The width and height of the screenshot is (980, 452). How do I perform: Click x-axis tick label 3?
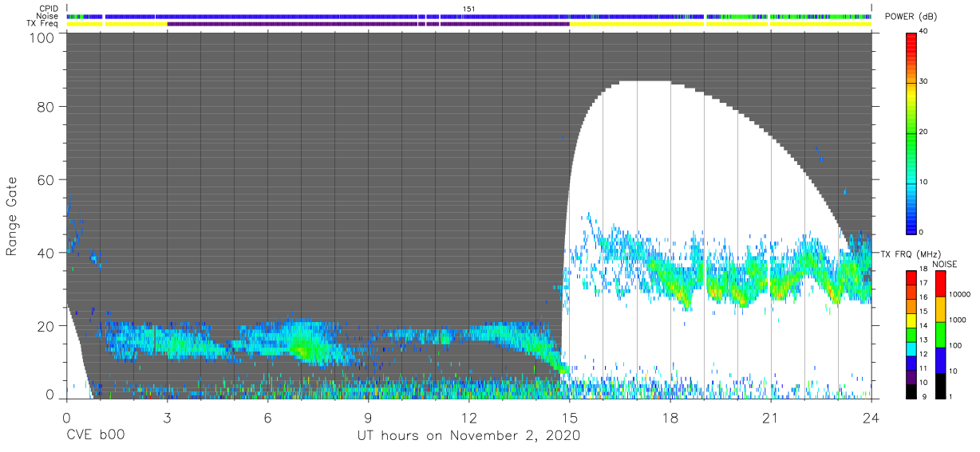(x=167, y=417)
